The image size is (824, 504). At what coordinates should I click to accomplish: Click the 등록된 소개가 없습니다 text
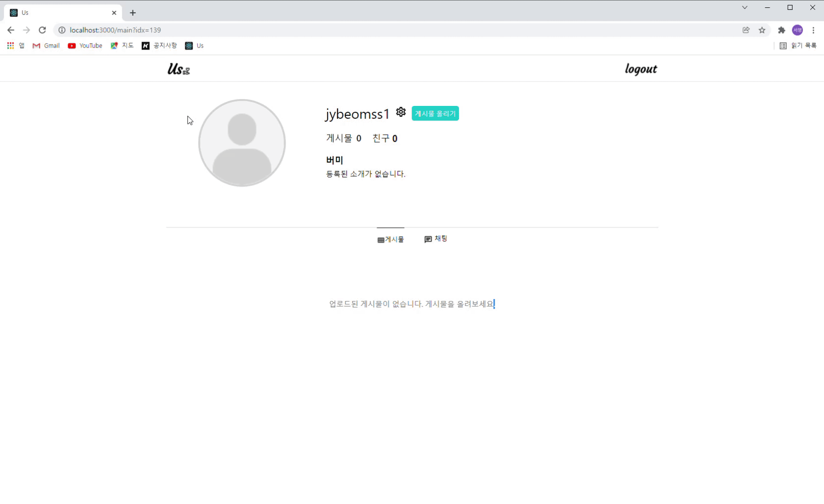point(366,174)
